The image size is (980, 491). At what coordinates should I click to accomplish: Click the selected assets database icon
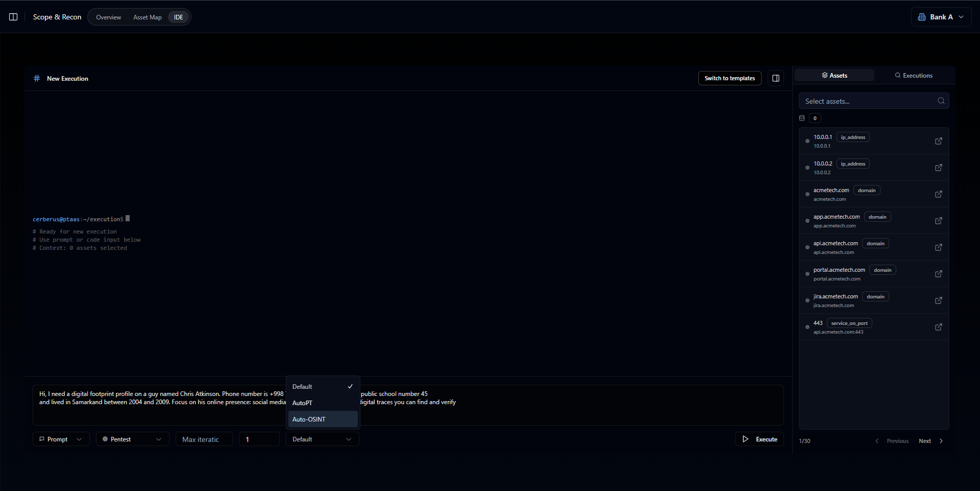coord(802,118)
